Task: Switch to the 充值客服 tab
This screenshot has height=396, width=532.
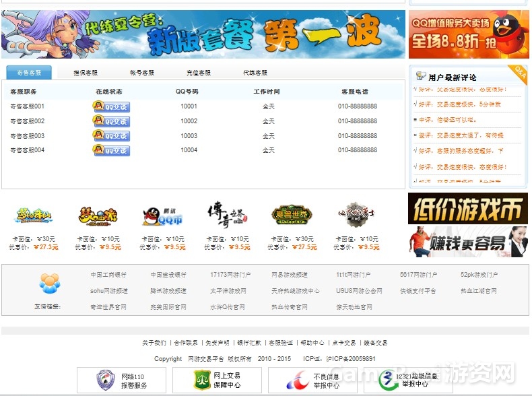Action: (199, 73)
